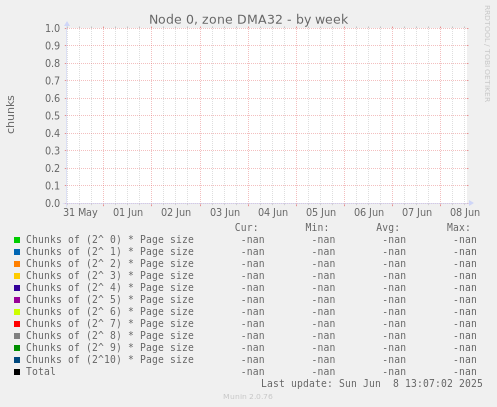Click the green swatch for 2^ 0 chunks

[x=17, y=240]
